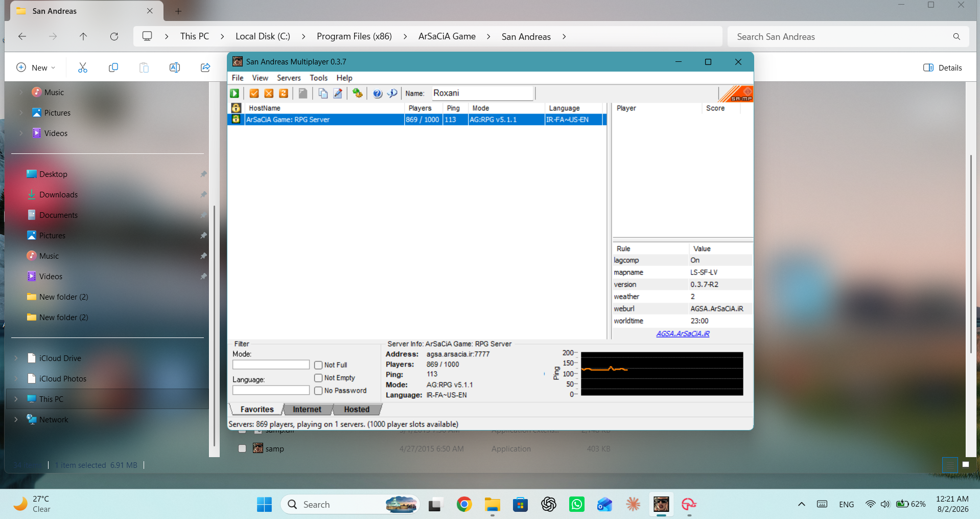Enable the No Password filter checkbox
980x519 pixels.
(x=318, y=391)
